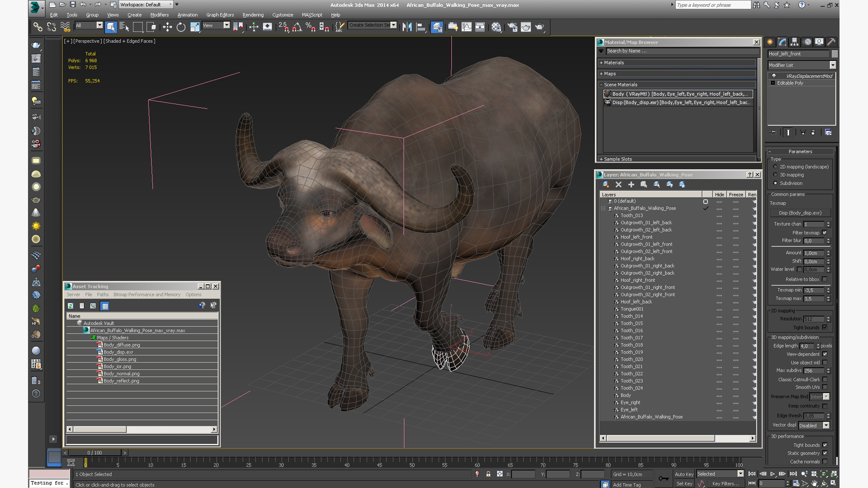
Task: Open the Material Editor icon
Action: [x=496, y=27]
